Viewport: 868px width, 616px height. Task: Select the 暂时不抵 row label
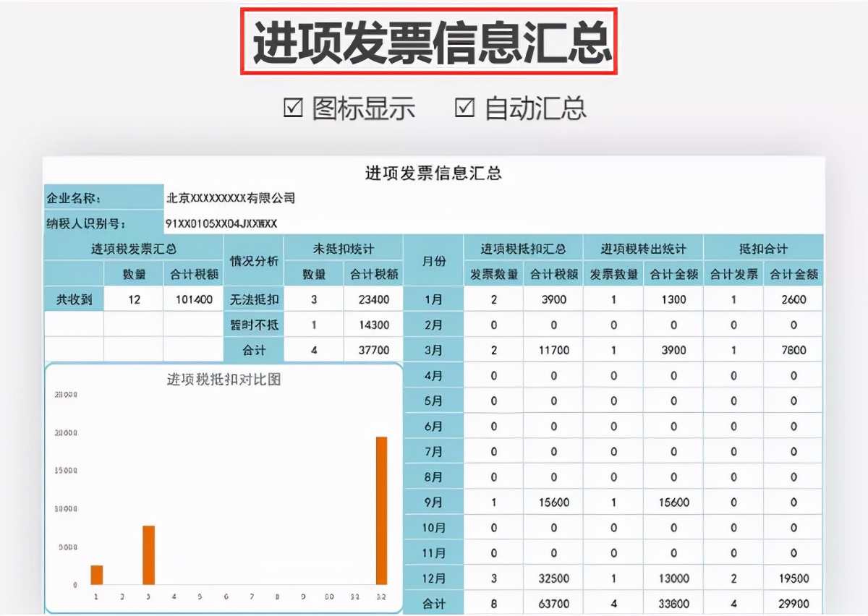pos(253,324)
